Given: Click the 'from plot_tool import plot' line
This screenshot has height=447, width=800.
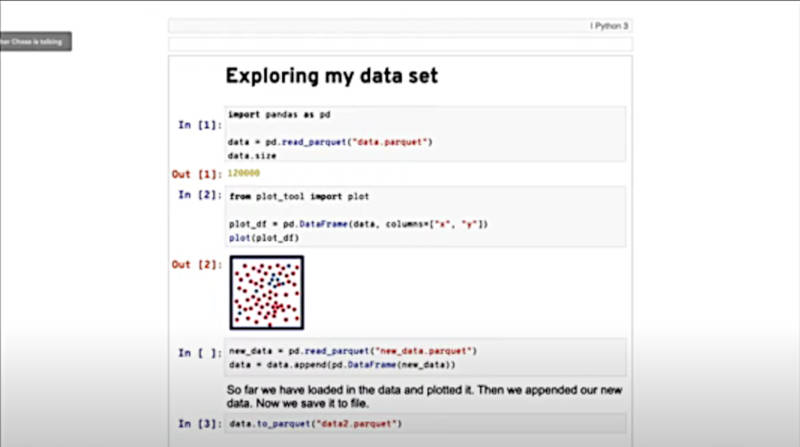Looking at the screenshot, I should [x=299, y=196].
